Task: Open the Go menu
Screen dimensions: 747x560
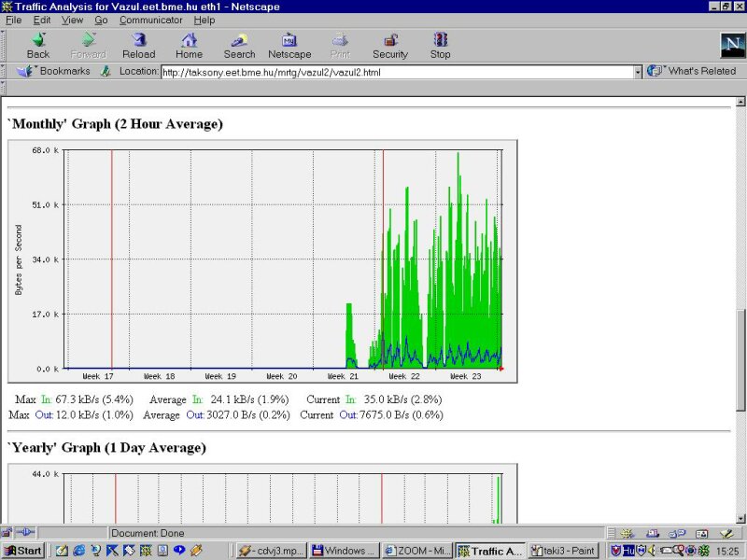Action: pyautogui.click(x=101, y=20)
